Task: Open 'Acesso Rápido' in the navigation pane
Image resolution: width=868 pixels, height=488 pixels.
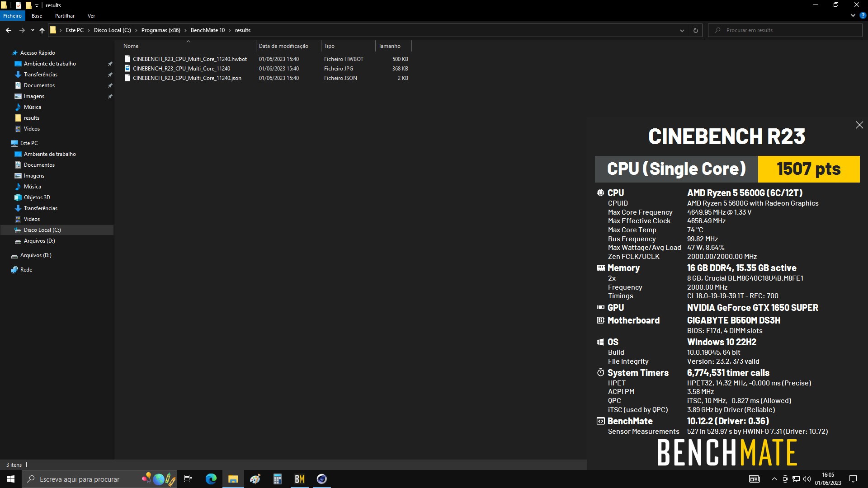Action: [x=38, y=53]
